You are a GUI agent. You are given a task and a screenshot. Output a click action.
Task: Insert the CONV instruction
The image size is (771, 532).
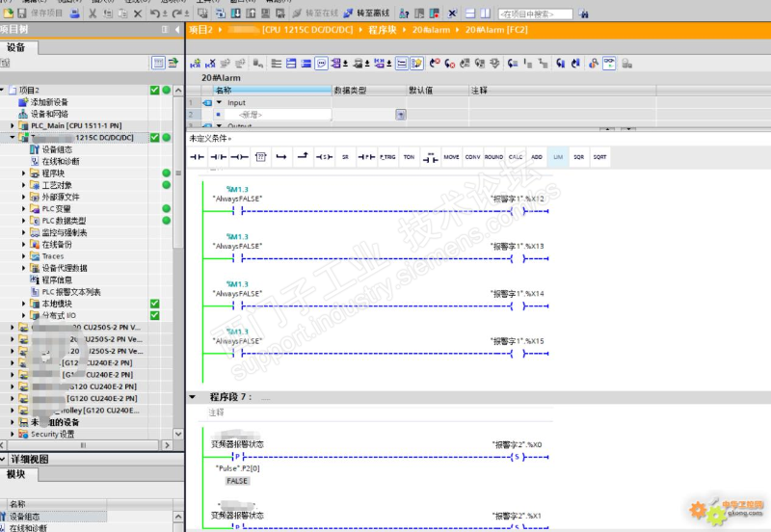click(x=472, y=157)
